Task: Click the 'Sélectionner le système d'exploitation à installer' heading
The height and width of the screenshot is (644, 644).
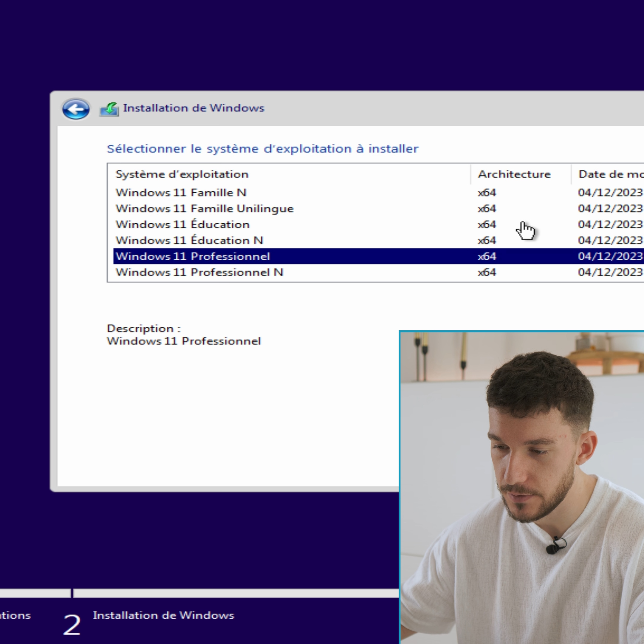Action: pos(263,149)
